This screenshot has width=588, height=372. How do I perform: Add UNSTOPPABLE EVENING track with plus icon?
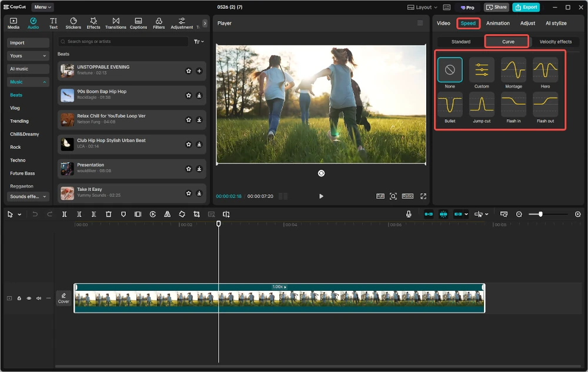(x=199, y=71)
